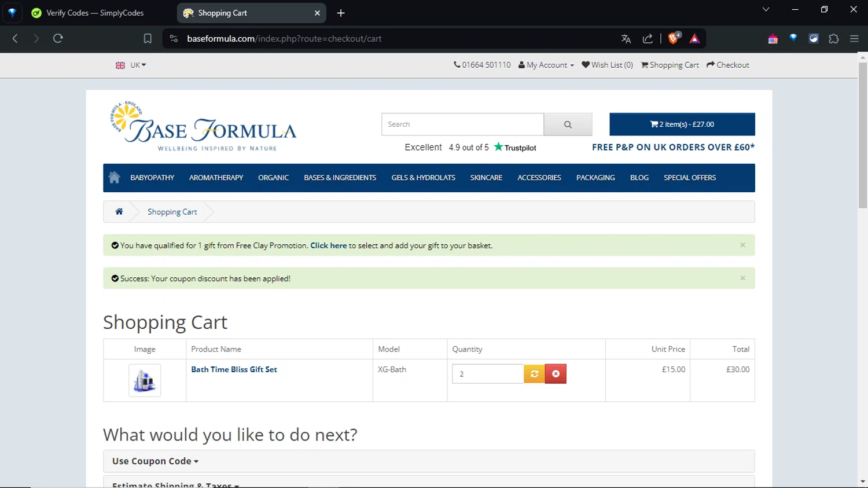Open Brave Rewards triangle icon
This screenshot has width=868, height=488.
click(694, 39)
